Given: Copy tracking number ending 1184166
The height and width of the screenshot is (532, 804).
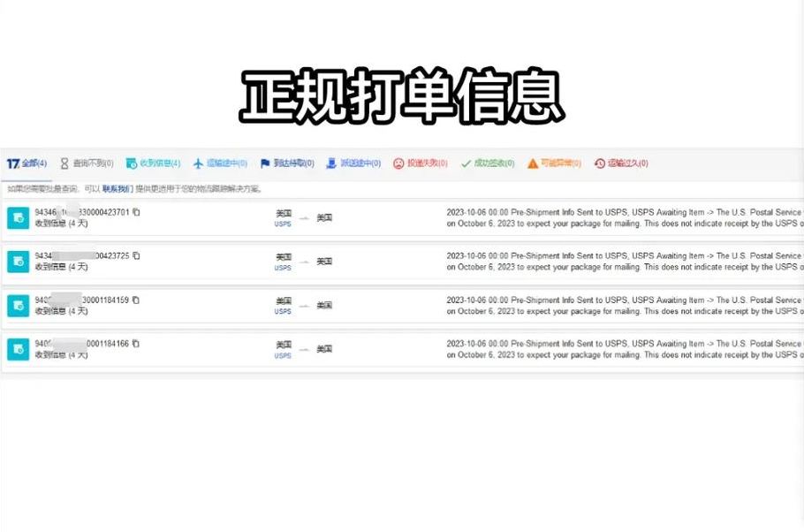Looking at the screenshot, I should 135,343.
